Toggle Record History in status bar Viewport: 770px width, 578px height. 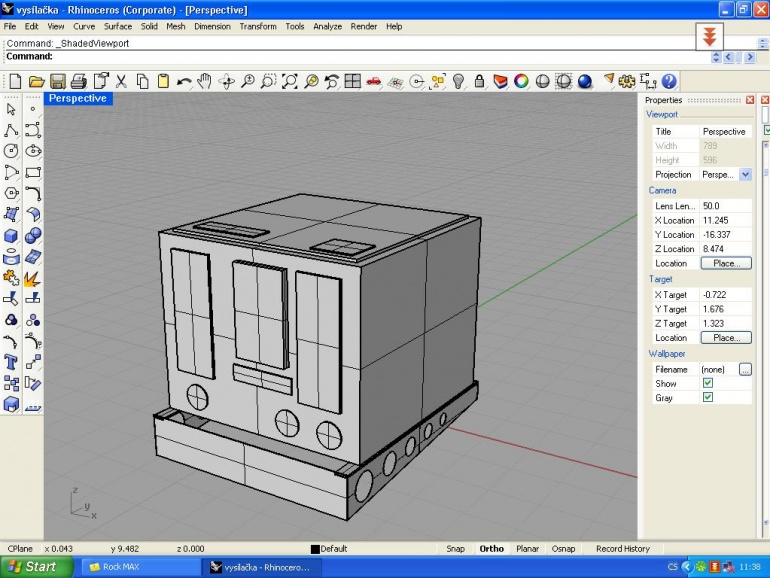(x=623, y=549)
